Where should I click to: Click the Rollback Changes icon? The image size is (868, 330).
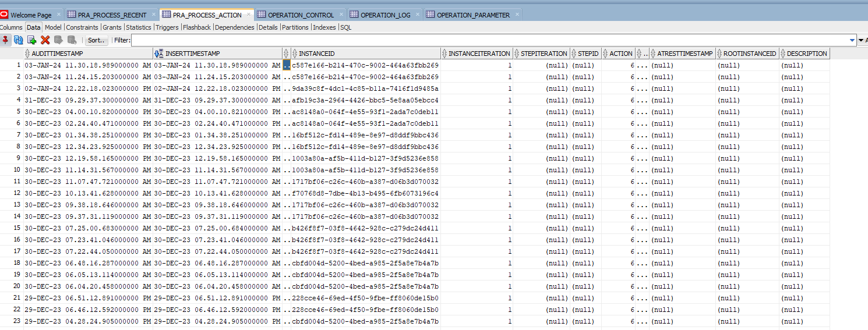click(72, 40)
